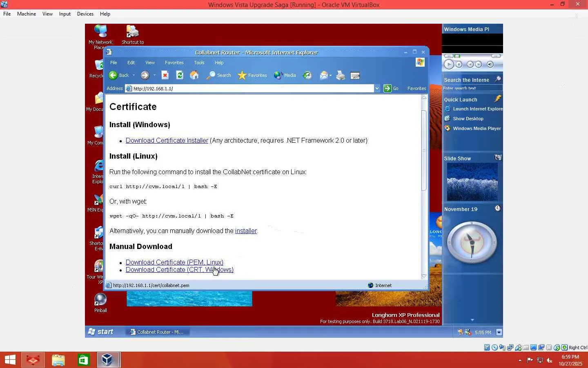Image resolution: width=588 pixels, height=368 pixels.
Task: Click the VirtualBox hard disk status icon
Action: pos(487,348)
